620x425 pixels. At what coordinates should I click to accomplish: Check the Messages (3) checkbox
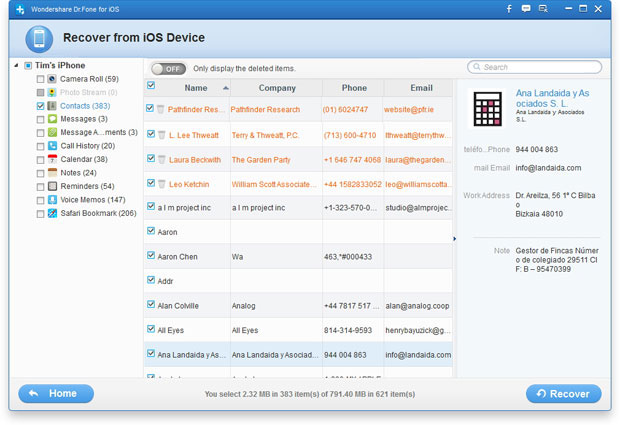[40, 119]
